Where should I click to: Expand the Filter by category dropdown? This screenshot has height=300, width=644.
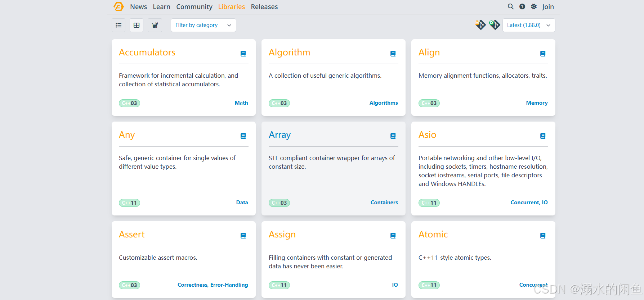(203, 25)
